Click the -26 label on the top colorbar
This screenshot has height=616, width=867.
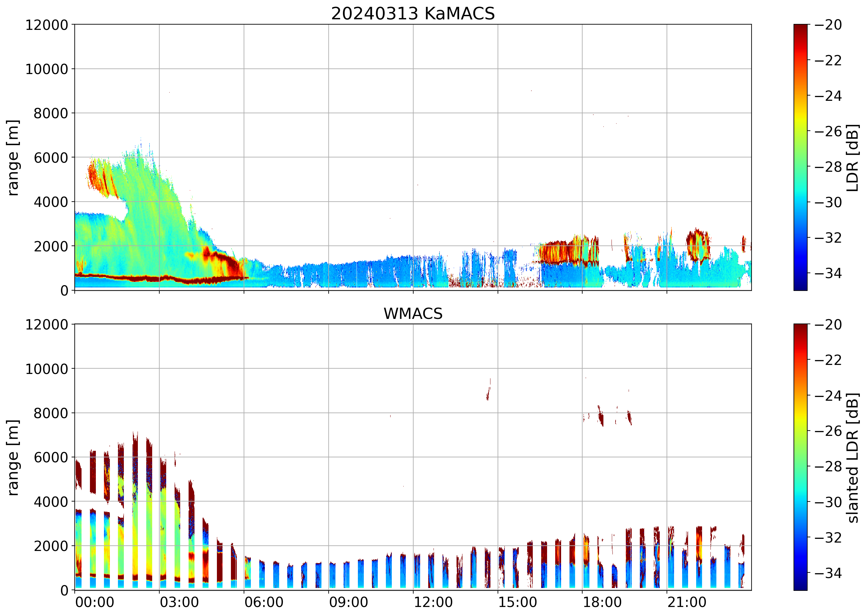tap(828, 131)
